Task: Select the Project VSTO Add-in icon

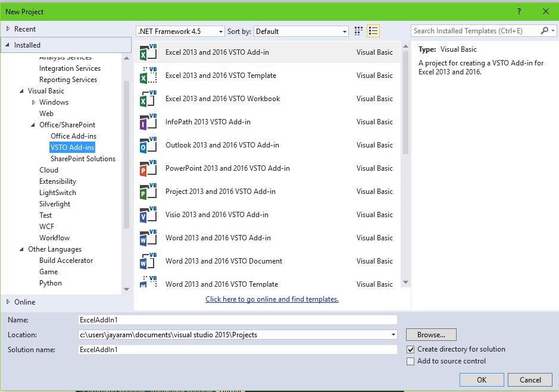Action: [x=148, y=191]
